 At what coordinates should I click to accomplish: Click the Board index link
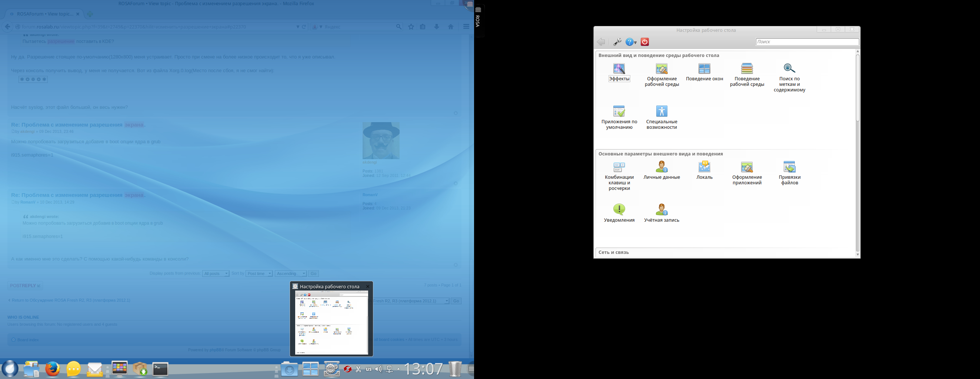(28, 340)
